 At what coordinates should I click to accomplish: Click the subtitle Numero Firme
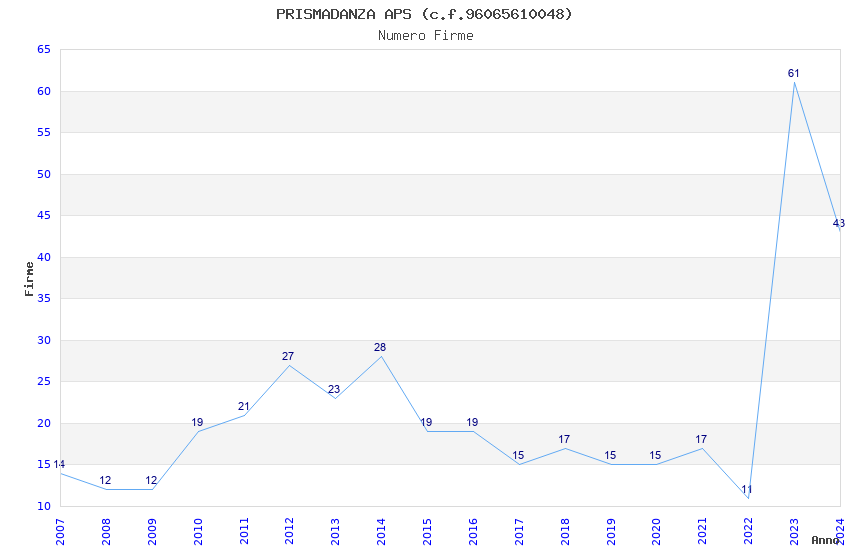coord(426,36)
